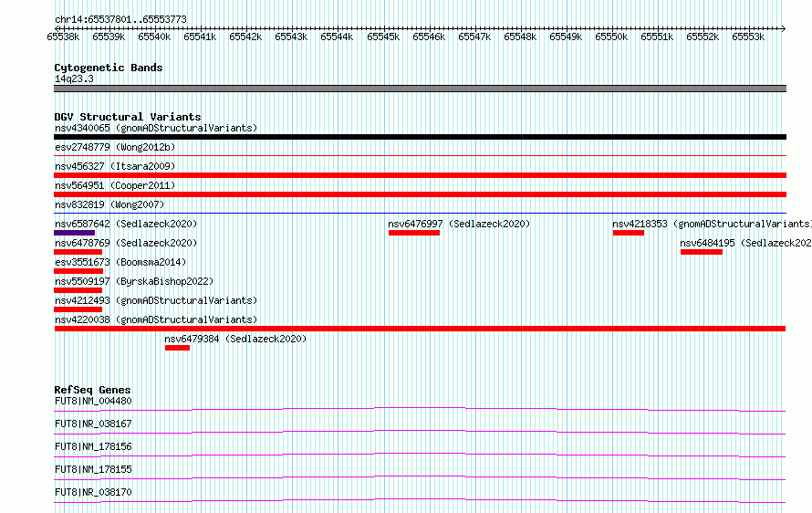Screen dimensions: 812x513
Task: Click the 65550k ruler mark
Action: pos(611,37)
